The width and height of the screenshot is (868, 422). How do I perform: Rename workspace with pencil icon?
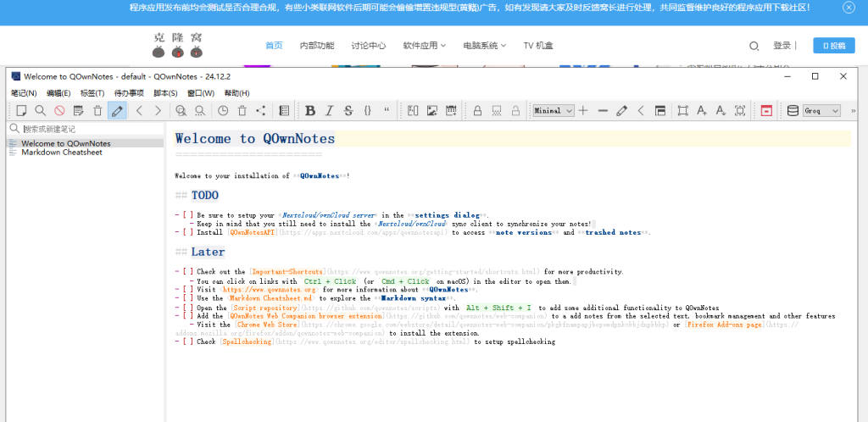[x=621, y=111]
